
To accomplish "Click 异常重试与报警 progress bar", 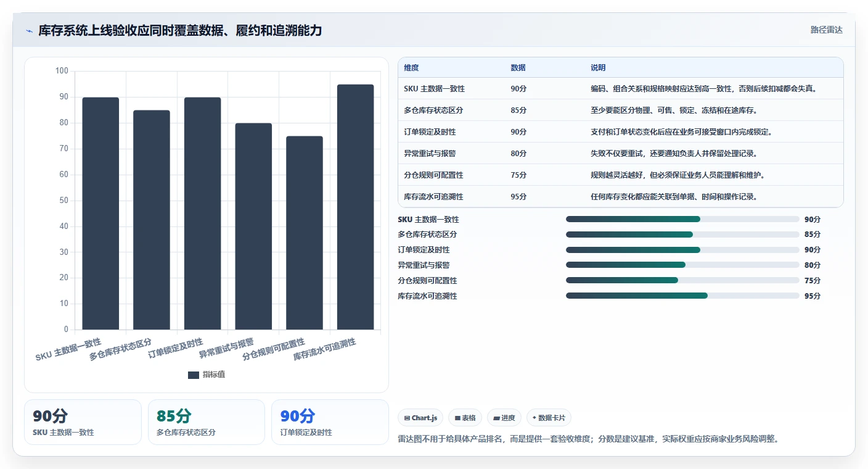I will point(682,265).
